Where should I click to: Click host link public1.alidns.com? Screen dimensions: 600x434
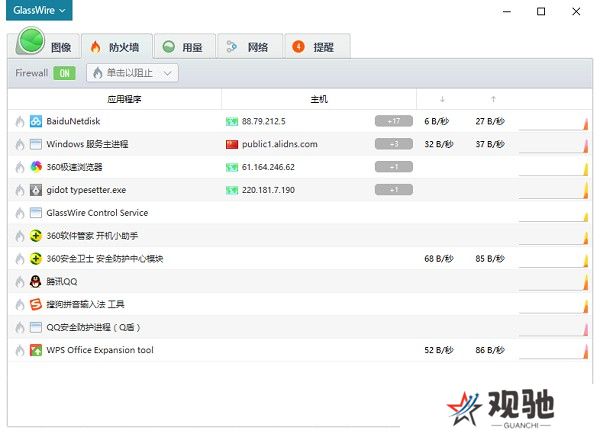(280, 144)
